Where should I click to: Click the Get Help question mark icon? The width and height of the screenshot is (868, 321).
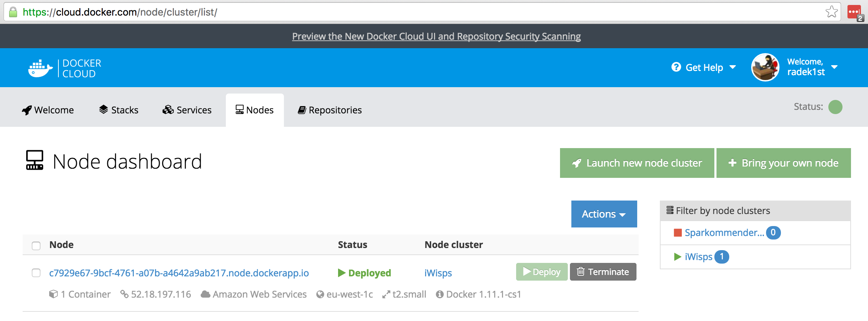[676, 67]
